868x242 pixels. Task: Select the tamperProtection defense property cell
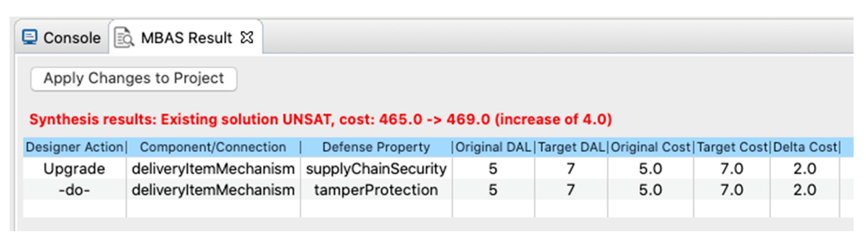(376, 190)
